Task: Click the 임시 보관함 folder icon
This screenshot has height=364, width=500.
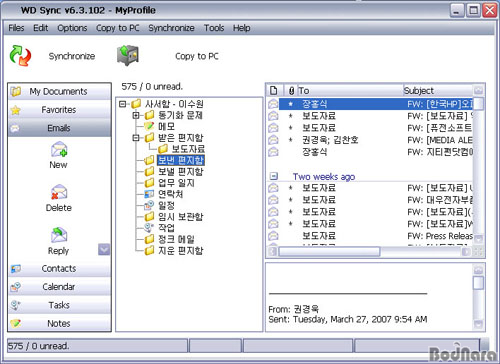Action: pyautogui.click(x=149, y=217)
